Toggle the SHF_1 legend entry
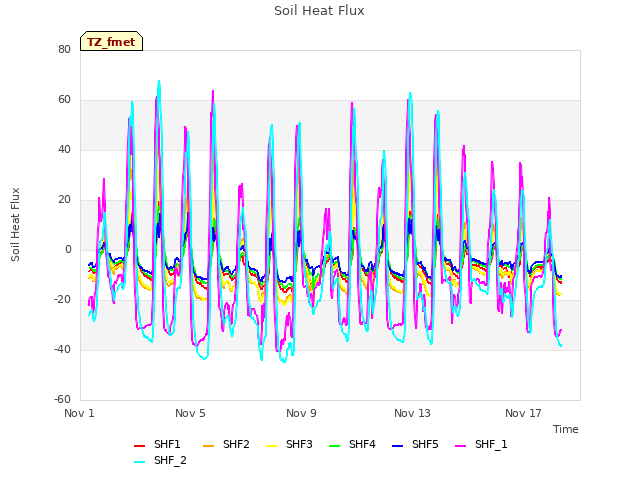This screenshot has width=640, height=480. click(481, 444)
